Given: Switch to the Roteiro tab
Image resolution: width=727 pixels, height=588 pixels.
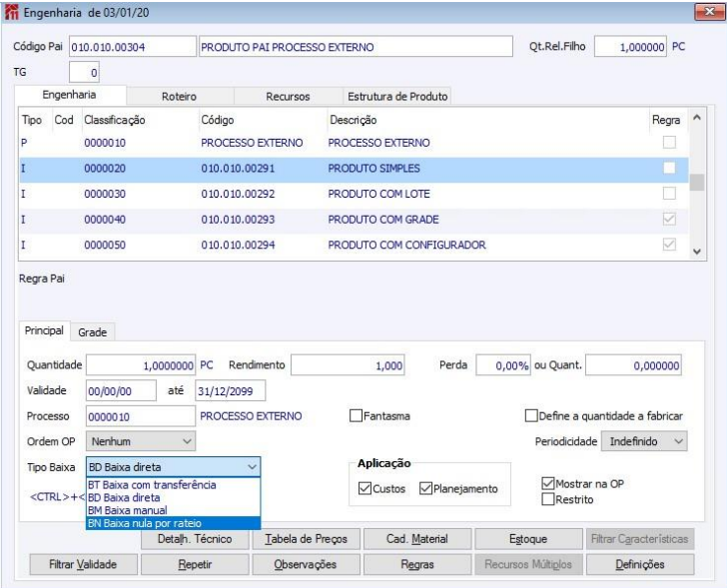Looking at the screenshot, I should (179, 97).
